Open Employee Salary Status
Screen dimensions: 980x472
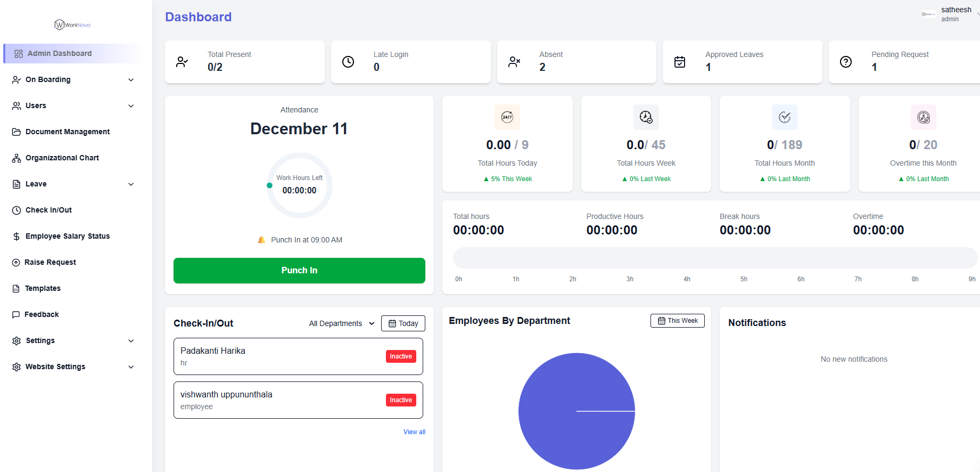coord(68,236)
